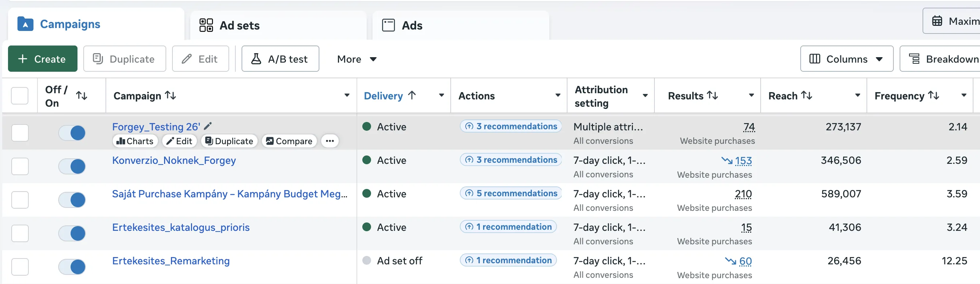Expand the Frequency column header dropdown arrow
980x284 pixels.
point(964,95)
